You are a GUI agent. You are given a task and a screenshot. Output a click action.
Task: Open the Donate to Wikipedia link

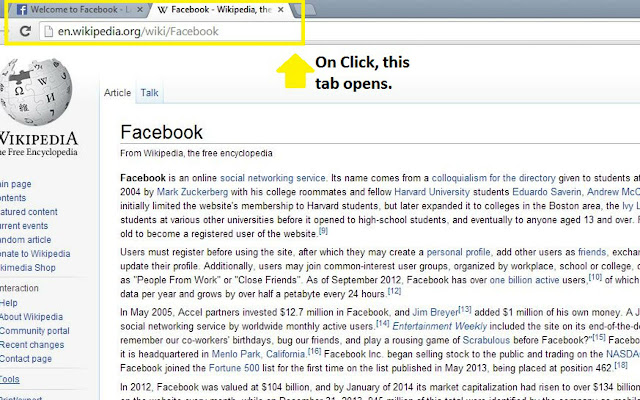click(35, 254)
